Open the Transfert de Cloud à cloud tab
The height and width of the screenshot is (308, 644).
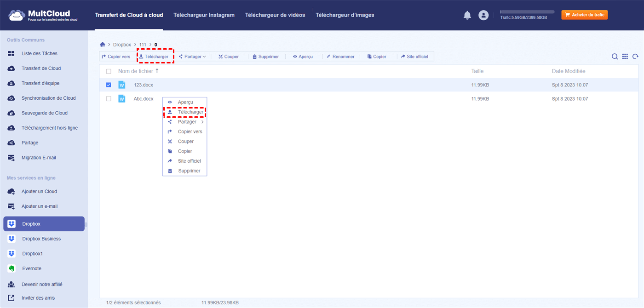click(x=129, y=15)
